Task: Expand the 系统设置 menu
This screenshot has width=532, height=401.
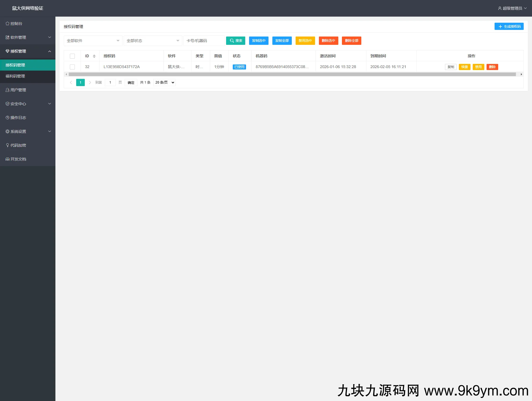Action: [28, 131]
